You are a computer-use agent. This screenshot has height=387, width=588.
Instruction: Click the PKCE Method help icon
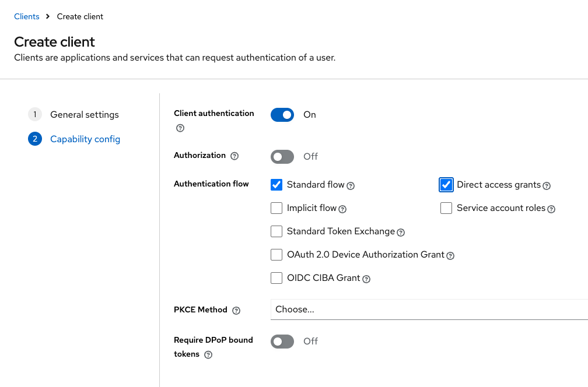236,311
